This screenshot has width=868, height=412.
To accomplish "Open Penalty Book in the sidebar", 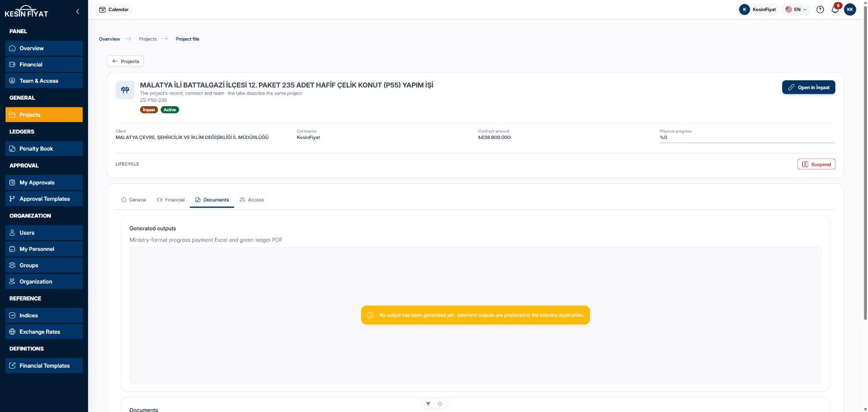I will (x=44, y=148).
